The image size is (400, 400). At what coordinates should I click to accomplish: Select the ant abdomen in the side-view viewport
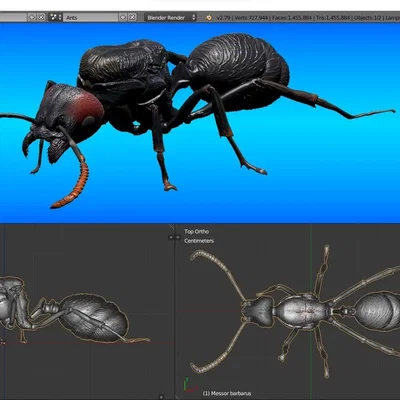click(94, 317)
